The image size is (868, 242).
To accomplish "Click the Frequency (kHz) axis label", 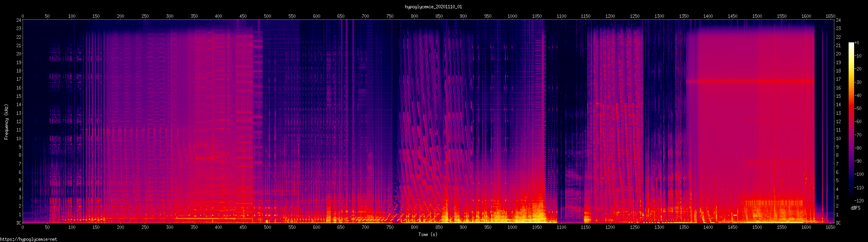I will click(x=6, y=122).
